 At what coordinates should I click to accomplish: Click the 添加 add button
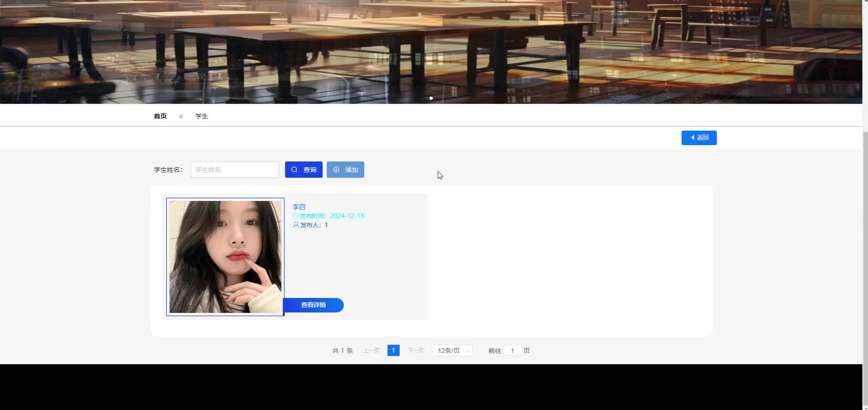(x=345, y=170)
